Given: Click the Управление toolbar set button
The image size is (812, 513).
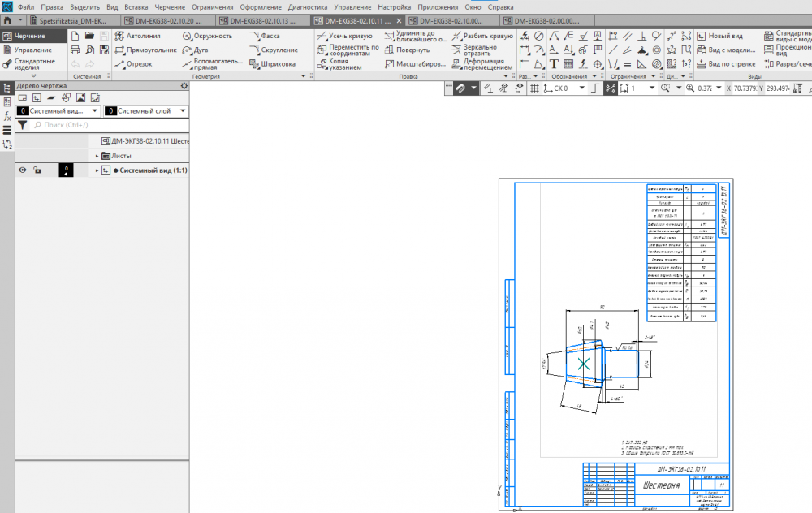Looking at the screenshot, I should click(32, 50).
